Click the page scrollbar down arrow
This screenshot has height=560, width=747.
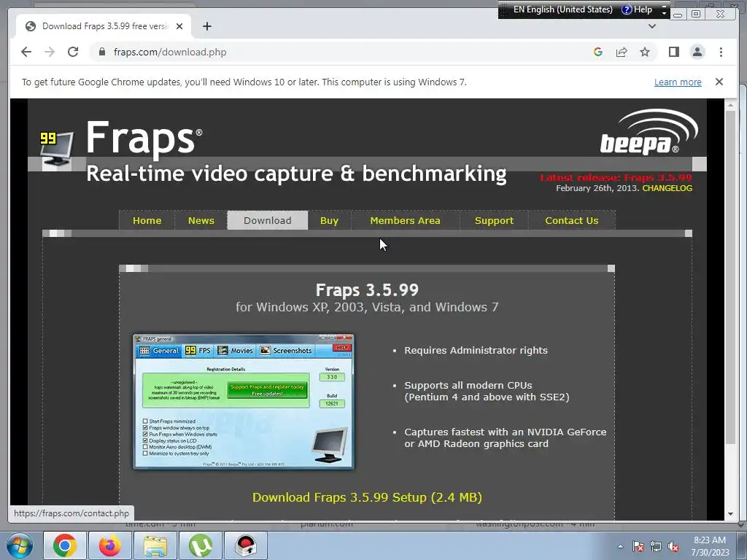pos(730,514)
